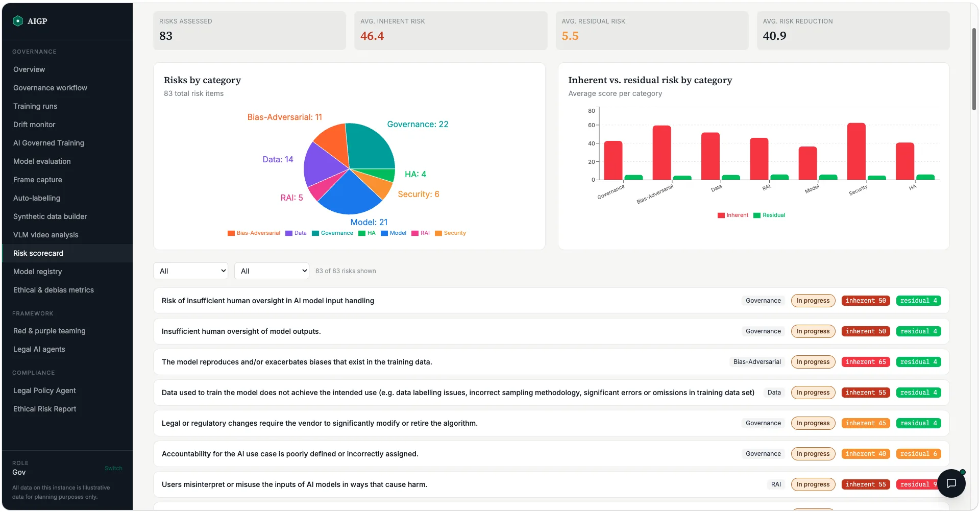Go to Auto-labelling
980x512 pixels.
click(37, 198)
